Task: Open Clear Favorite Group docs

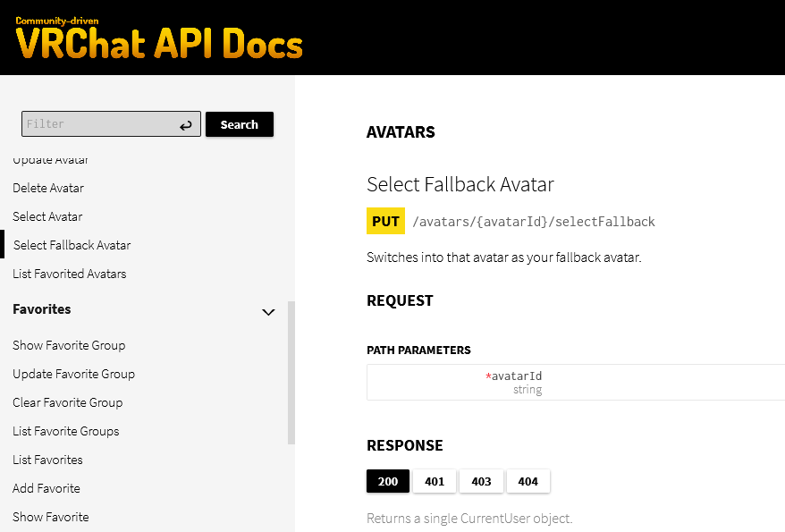Action: [x=68, y=402]
